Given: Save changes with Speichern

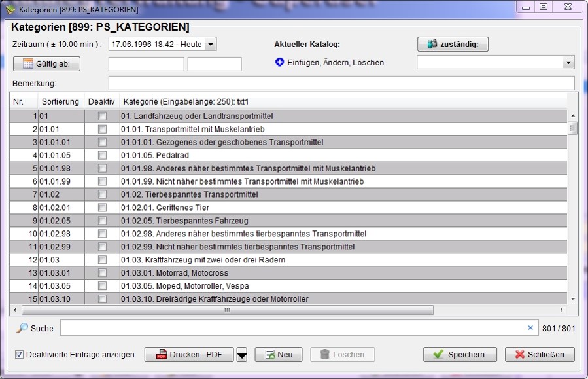Looking at the screenshot, I should pyautogui.click(x=460, y=355).
